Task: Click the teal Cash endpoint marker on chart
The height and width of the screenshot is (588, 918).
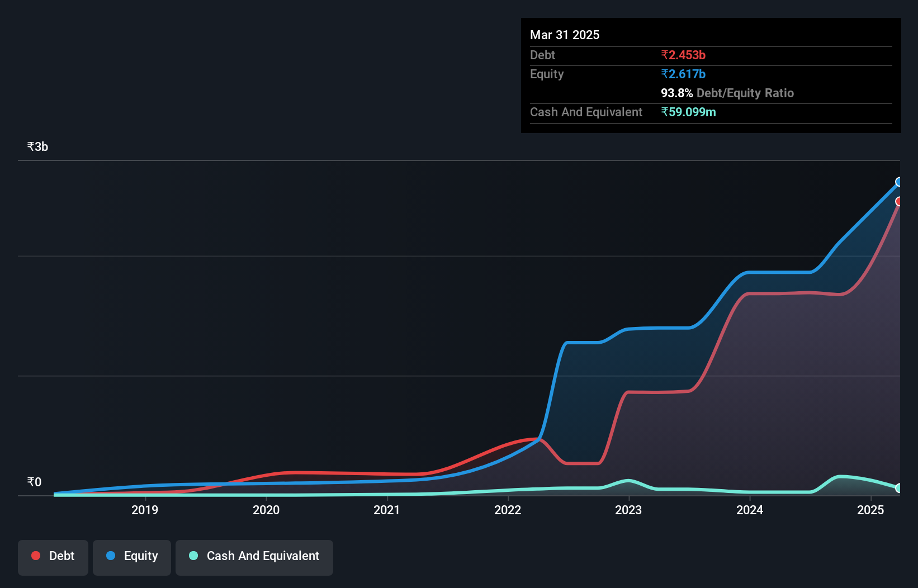Action: click(898, 488)
